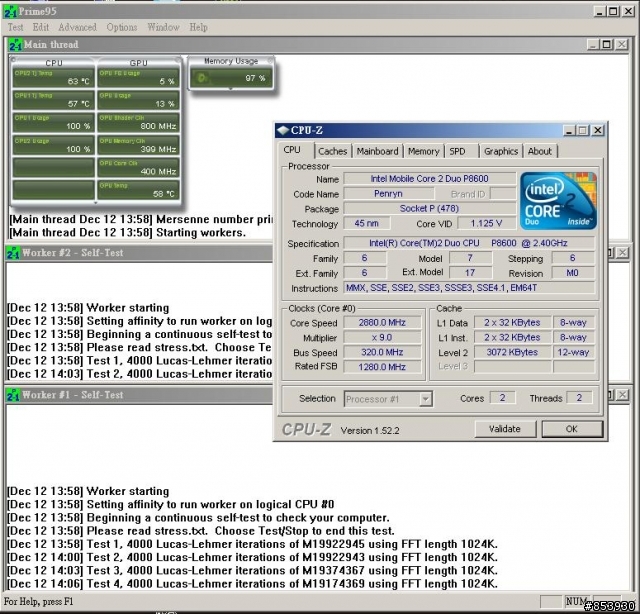640x614 pixels.
Task: Click the Specification field with P8600 @ 2.40GHz
Action: 469,243
